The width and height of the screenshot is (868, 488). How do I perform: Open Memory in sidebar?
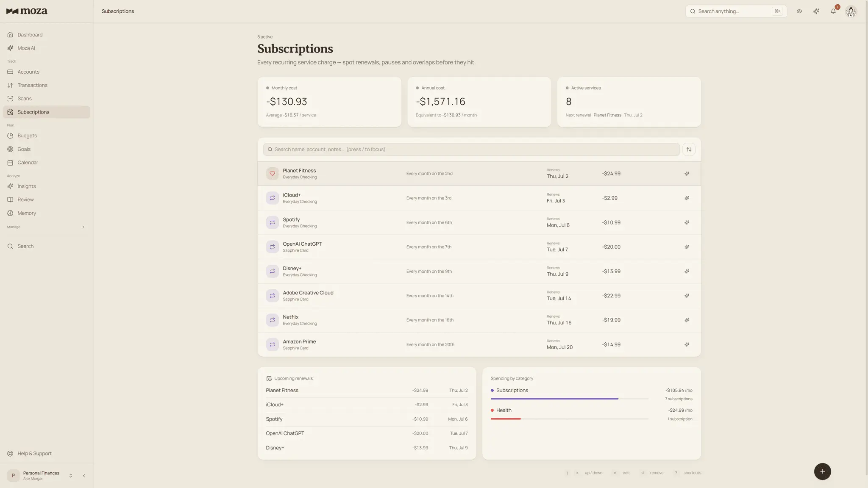(x=46, y=213)
